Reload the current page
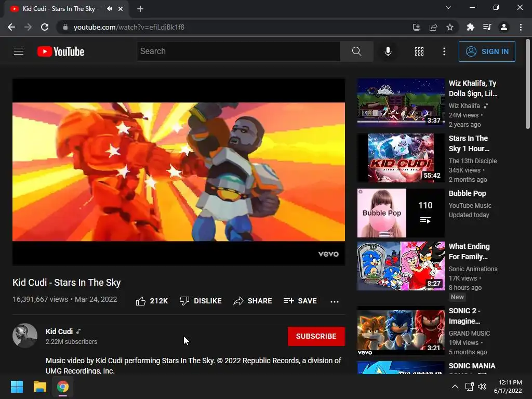Viewport: 532px width, 399px height. pyautogui.click(x=45, y=27)
